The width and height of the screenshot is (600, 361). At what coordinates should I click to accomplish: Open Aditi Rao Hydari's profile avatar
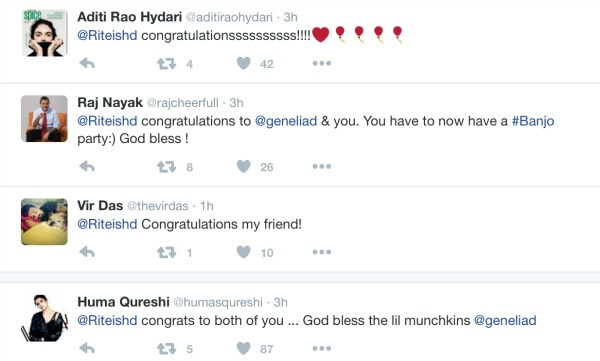click(44, 33)
